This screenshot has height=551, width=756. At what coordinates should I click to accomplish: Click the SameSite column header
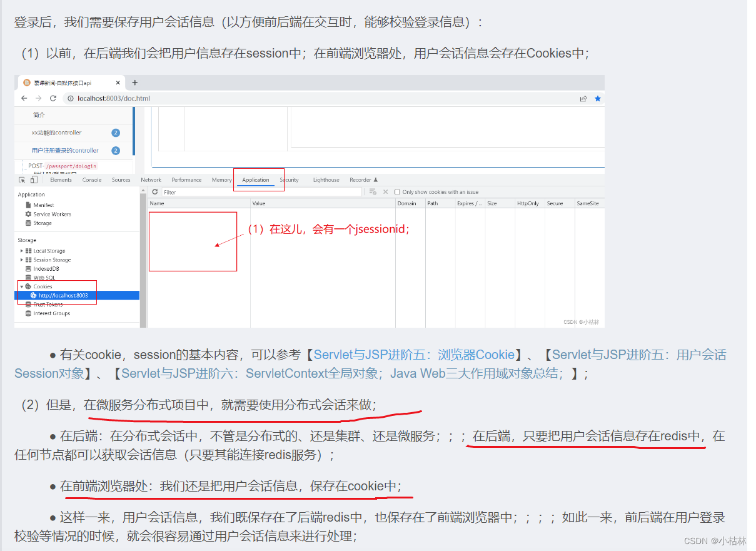[589, 203]
